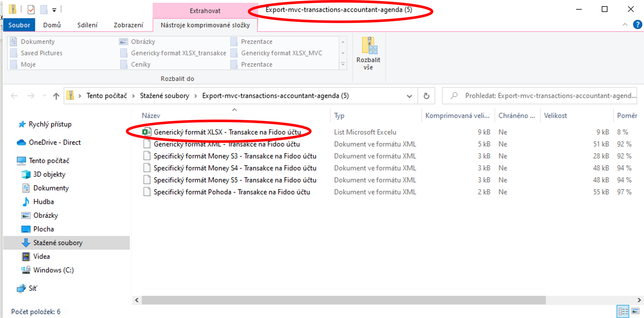Click the refresh icon next to address bar
Viewport: 644px width, 318px height.
coord(426,96)
